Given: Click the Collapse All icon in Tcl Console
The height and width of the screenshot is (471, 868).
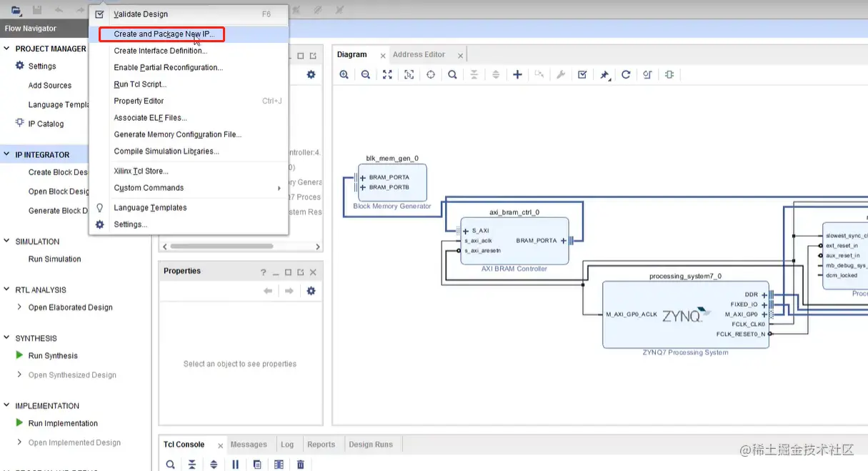Looking at the screenshot, I should pyautogui.click(x=192, y=465).
